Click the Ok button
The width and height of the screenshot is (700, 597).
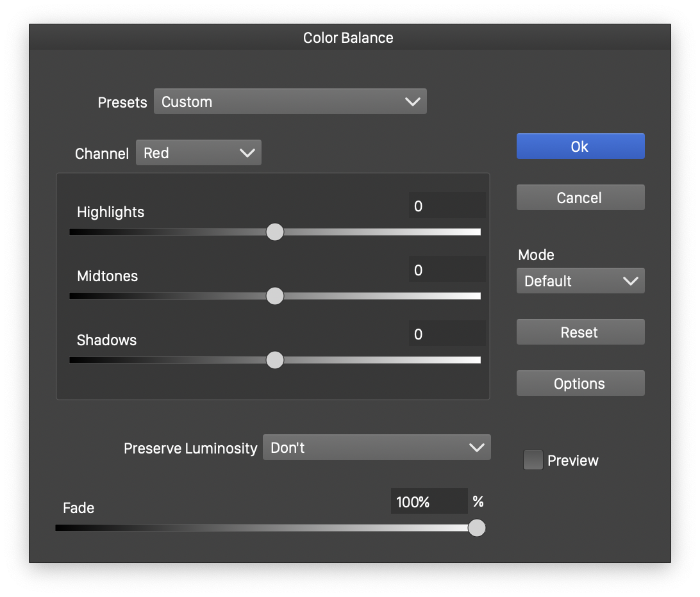coord(580,146)
